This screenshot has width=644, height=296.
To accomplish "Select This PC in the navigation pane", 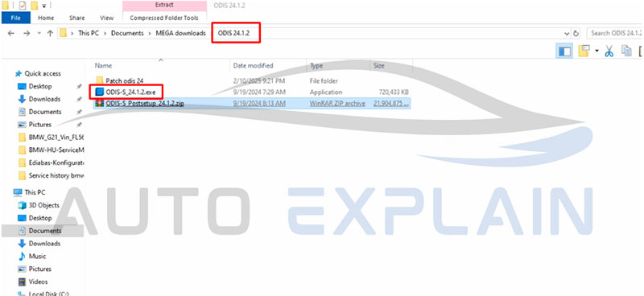I will 35,192.
